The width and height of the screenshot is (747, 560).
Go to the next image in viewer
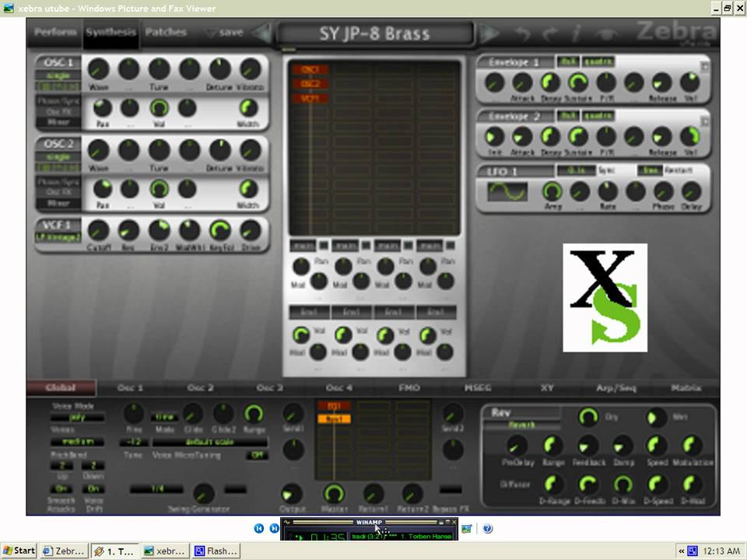pyautogui.click(x=275, y=528)
